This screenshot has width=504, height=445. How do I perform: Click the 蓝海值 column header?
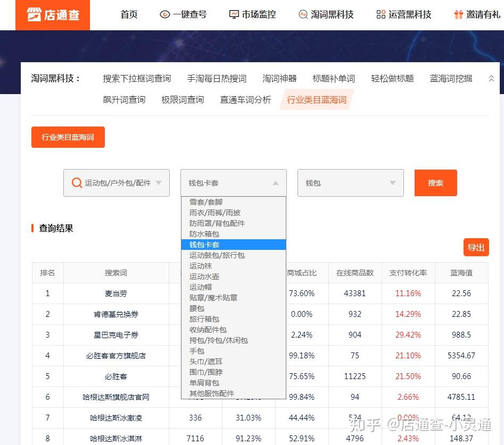[461, 273]
